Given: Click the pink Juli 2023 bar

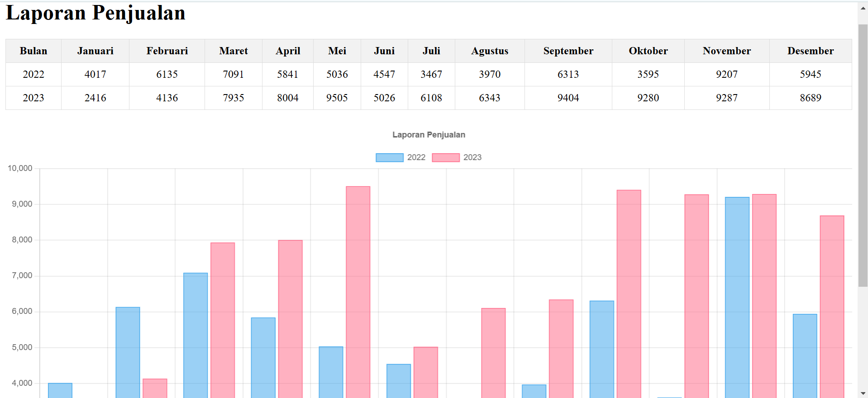Looking at the screenshot, I should click(493, 352).
